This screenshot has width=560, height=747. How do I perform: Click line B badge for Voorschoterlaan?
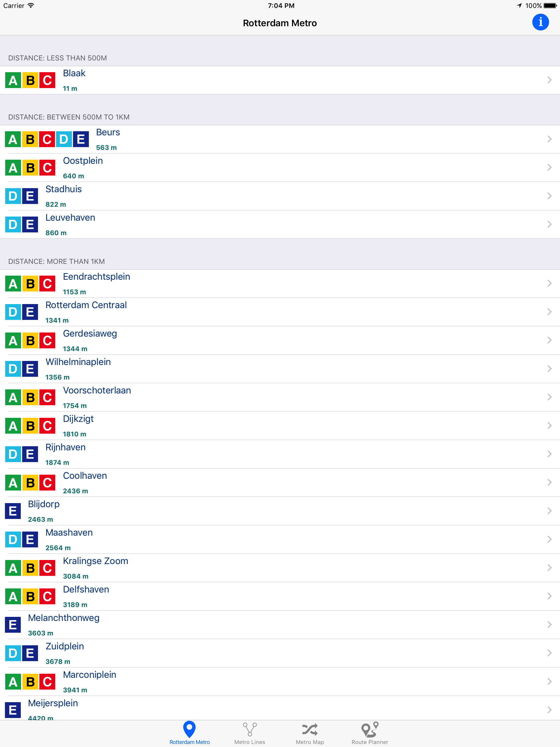30,397
